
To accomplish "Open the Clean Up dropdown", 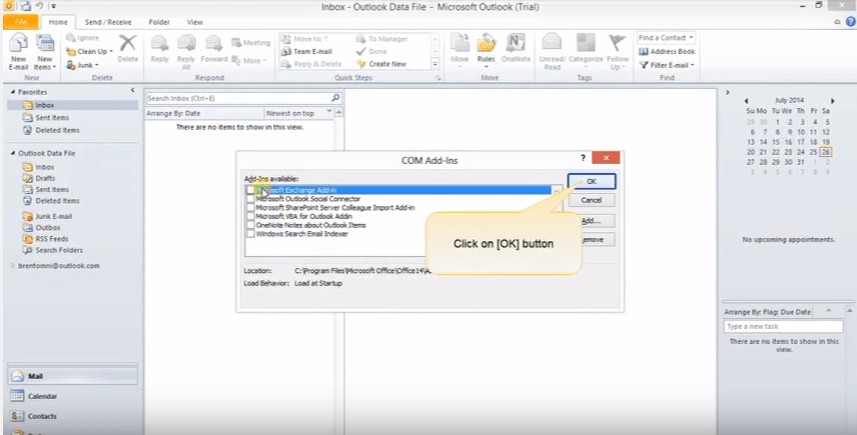I will point(89,51).
